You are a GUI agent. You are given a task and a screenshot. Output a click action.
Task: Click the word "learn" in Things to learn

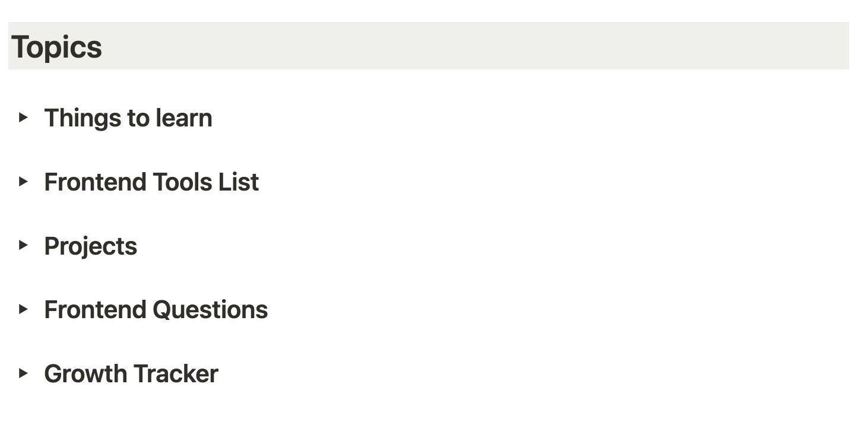184,118
